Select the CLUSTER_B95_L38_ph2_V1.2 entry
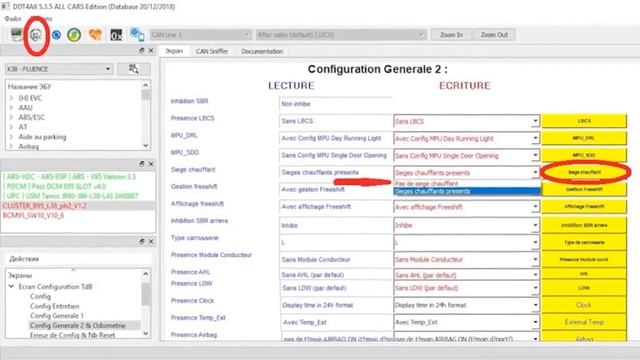Viewport: 640px width, 360px height. 44,206
